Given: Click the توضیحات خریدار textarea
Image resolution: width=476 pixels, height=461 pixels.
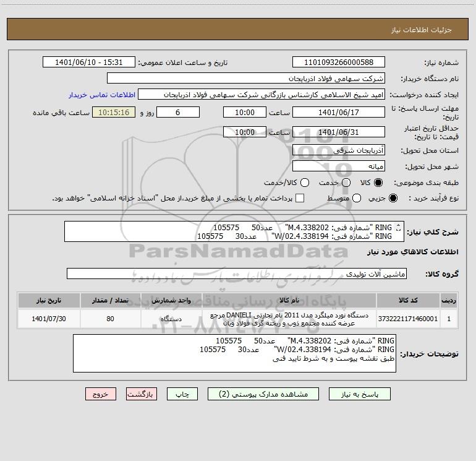Looking at the screenshot, I should [234, 353].
